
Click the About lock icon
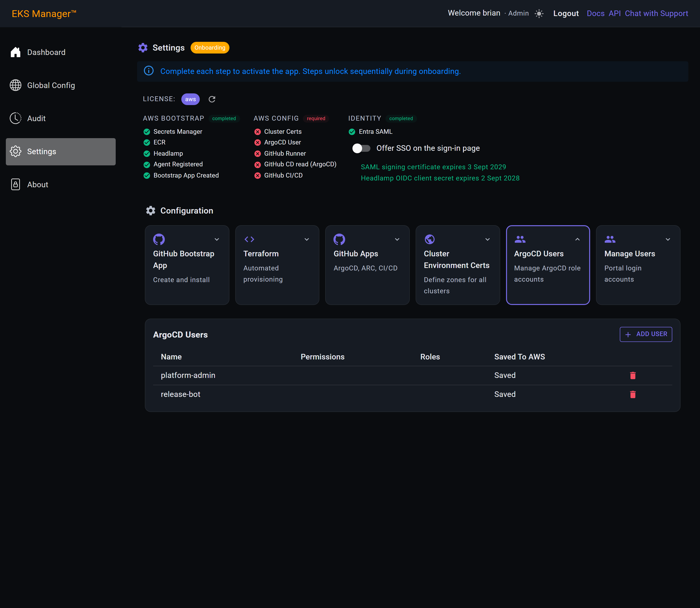[x=16, y=185]
